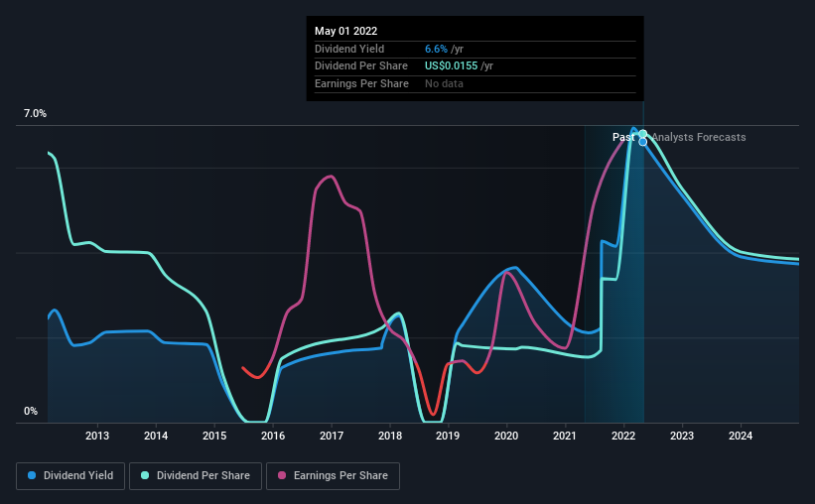Click the US$0.0155 dividend per share value
The width and height of the screenshot is (815, 504).
[451, 66]
